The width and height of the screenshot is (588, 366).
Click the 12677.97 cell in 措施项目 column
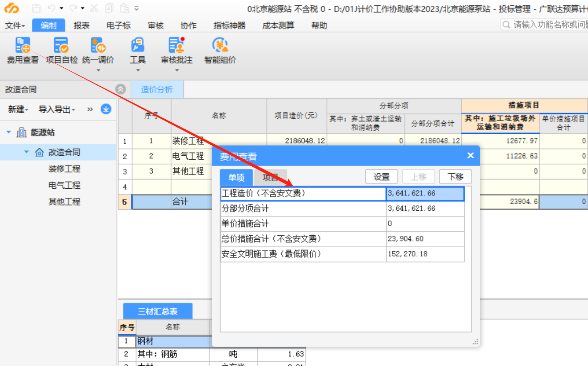(500, 141)
